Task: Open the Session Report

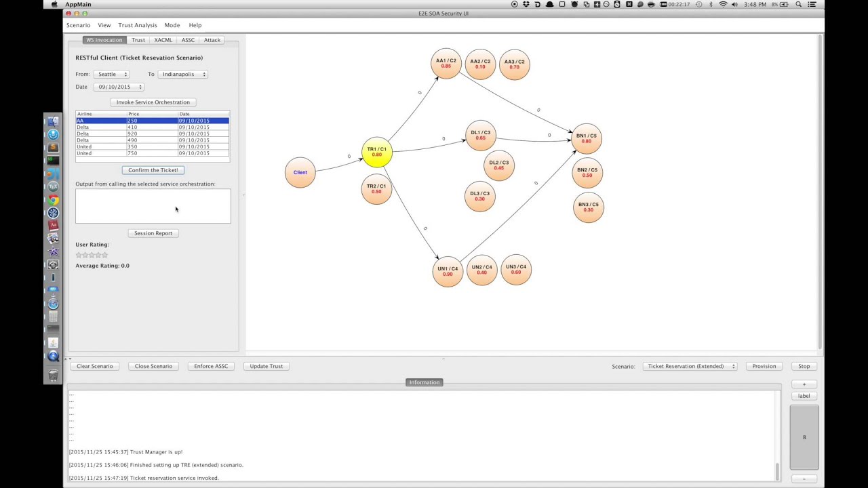Action: pyautogui.click(x=153, y=233)
